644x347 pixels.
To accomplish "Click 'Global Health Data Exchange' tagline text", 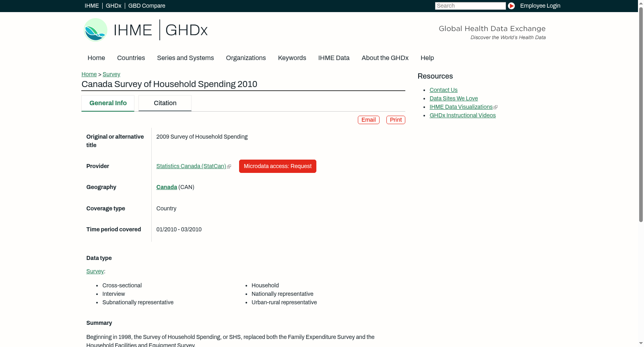I will tap(492, 29).
